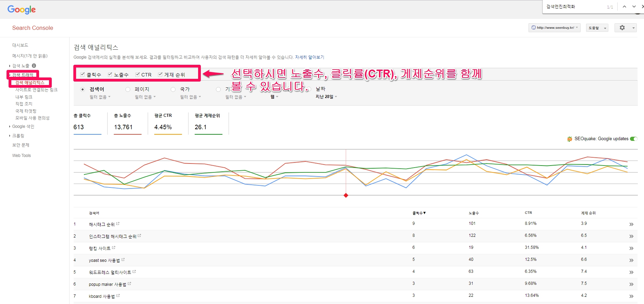
Task: Uncheck the 클릭수 checkbox
Action: pos(83,74)
